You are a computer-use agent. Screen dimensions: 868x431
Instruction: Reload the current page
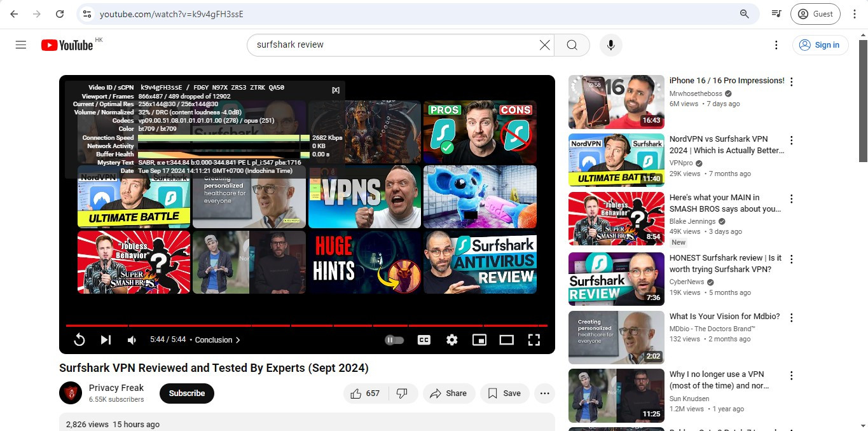click(60, 14)
